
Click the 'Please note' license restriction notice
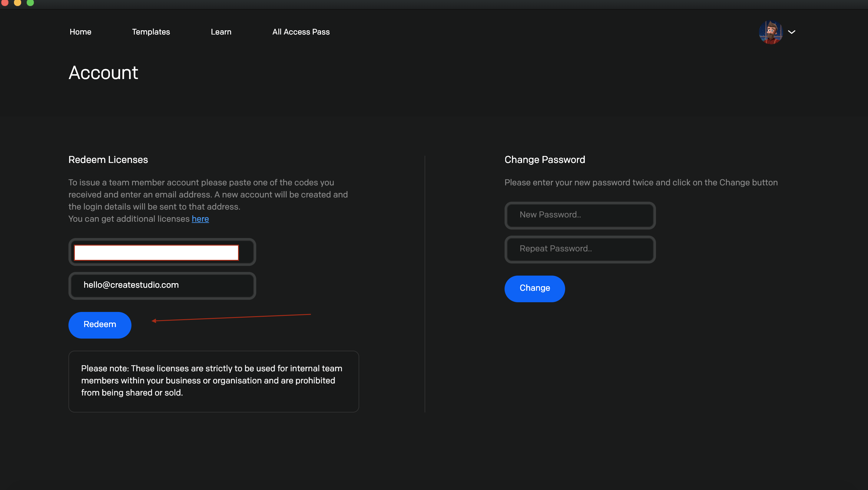(x=213, y=381)
